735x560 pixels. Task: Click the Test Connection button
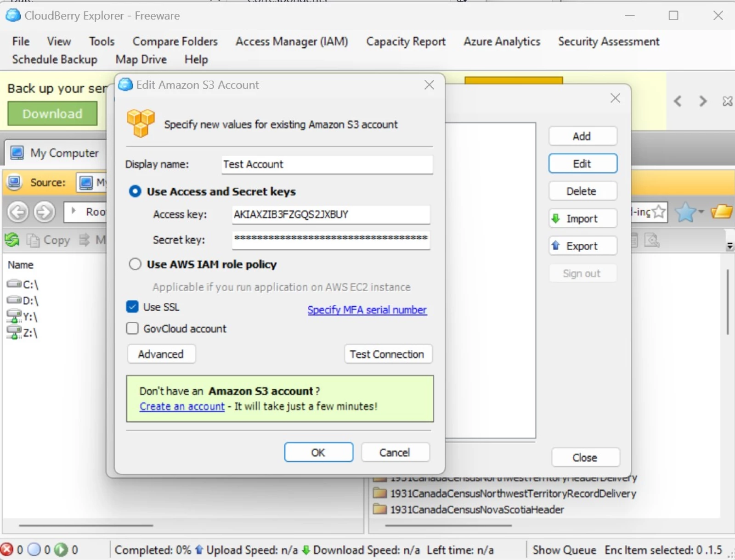[x=388, y=354]
